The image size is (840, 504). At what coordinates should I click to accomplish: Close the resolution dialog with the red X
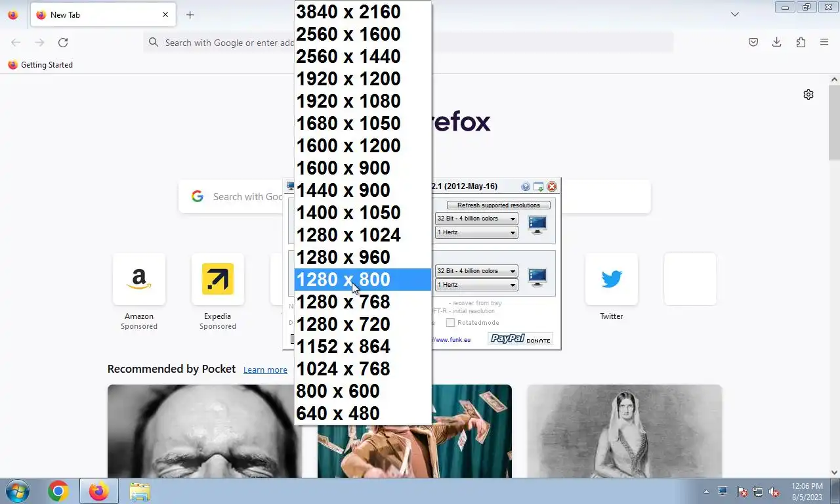[x=552, y=186]
